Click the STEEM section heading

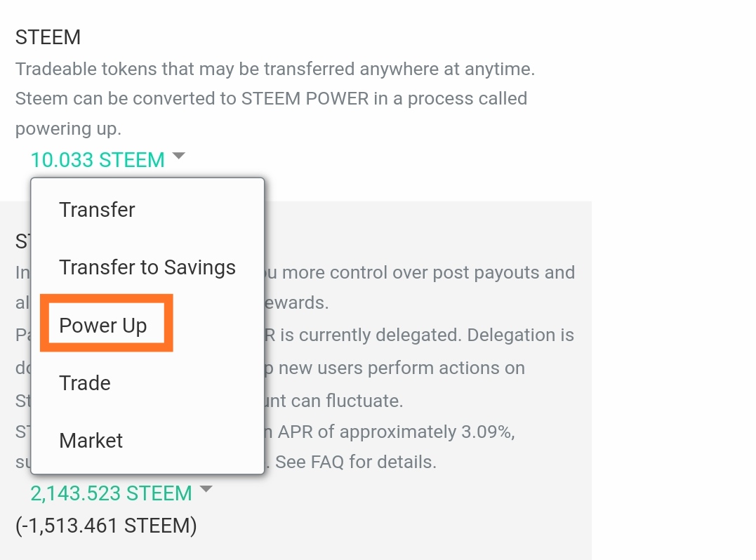point(48,36)
